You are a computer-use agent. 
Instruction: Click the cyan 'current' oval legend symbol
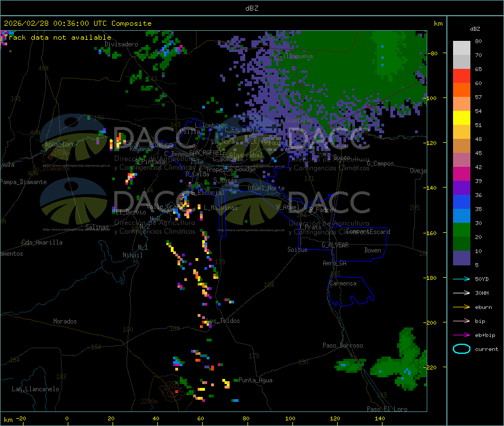coord(461,349)
